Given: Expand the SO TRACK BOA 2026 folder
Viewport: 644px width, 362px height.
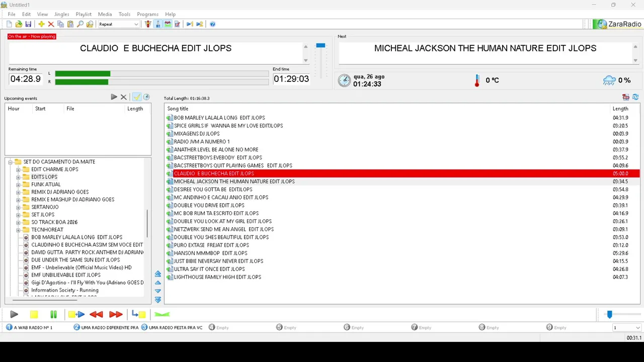Looking at the screenshot, I should 18,222.
